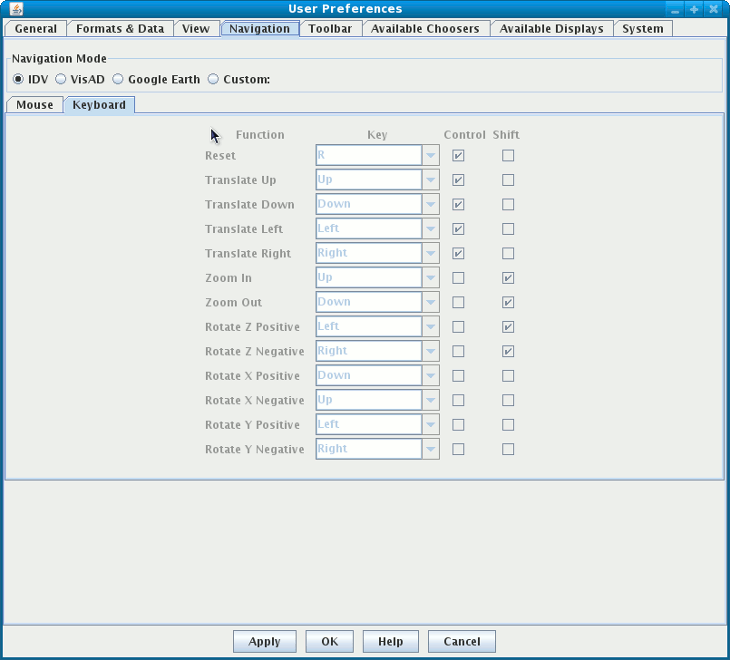730x660 pixels.
Task: Select the VisAD navigation mode
Action: [61, 79]
